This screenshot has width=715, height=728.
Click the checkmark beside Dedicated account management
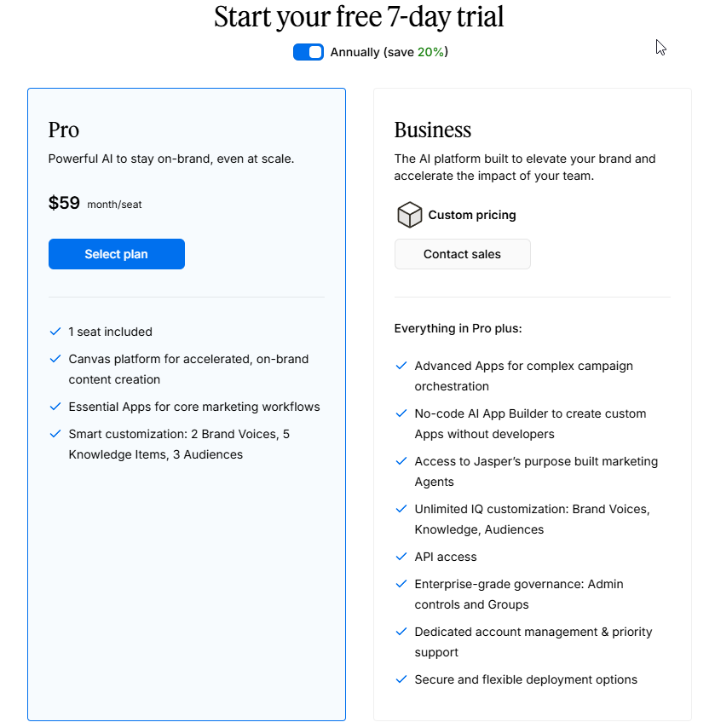point(401,632)
